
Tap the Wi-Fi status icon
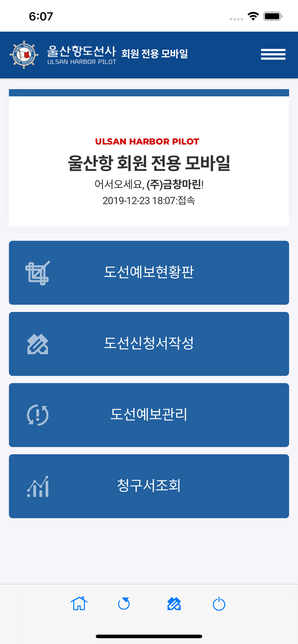253,16
